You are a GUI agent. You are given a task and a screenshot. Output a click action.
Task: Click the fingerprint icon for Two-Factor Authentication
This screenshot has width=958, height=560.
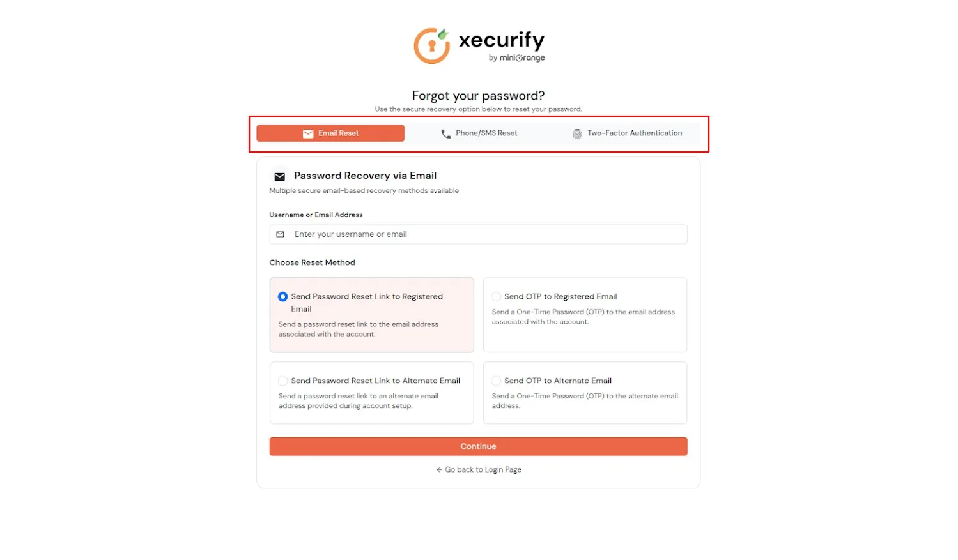(576, 133)
